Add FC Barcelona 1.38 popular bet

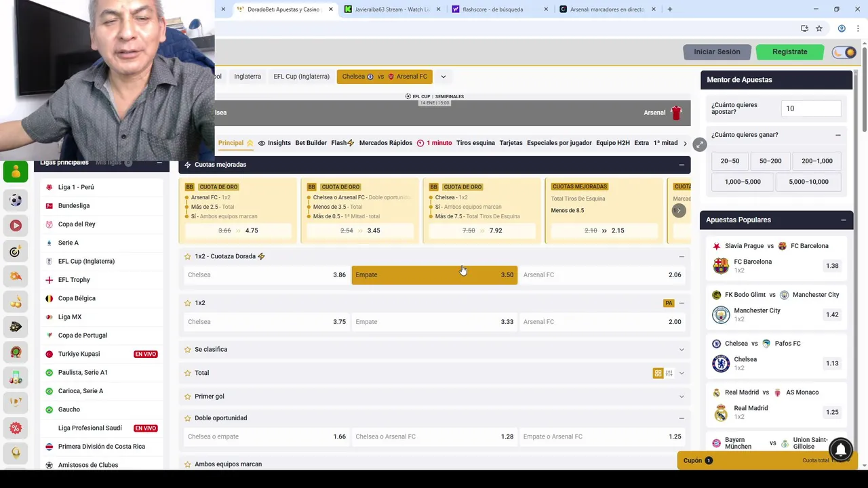[x=832, y=266]
